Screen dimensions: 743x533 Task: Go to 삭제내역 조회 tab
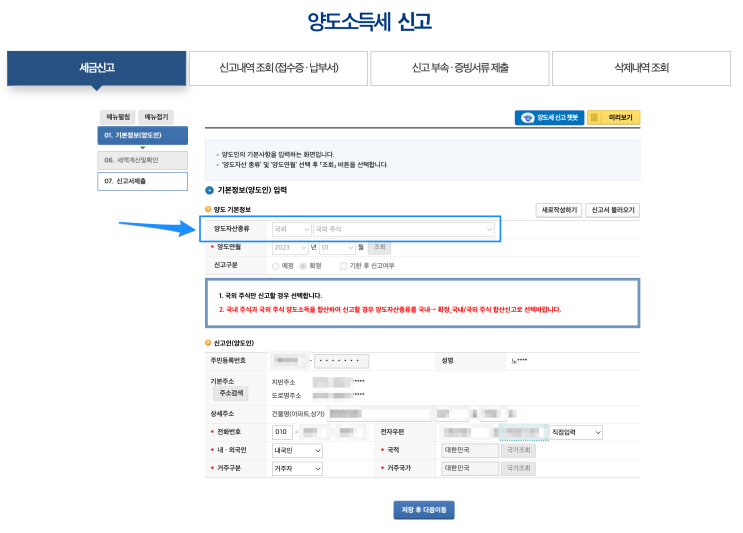[x=641, y=68]
